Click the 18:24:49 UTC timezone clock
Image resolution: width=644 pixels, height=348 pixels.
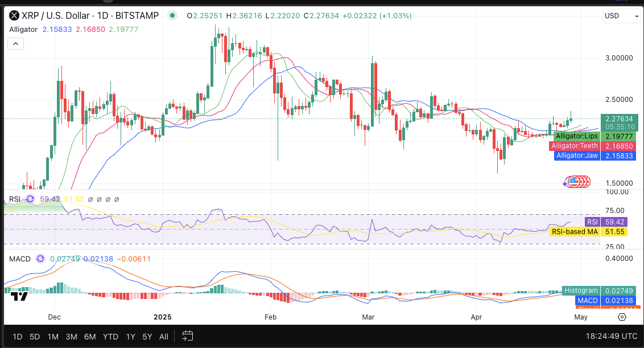tap(612, 336)
